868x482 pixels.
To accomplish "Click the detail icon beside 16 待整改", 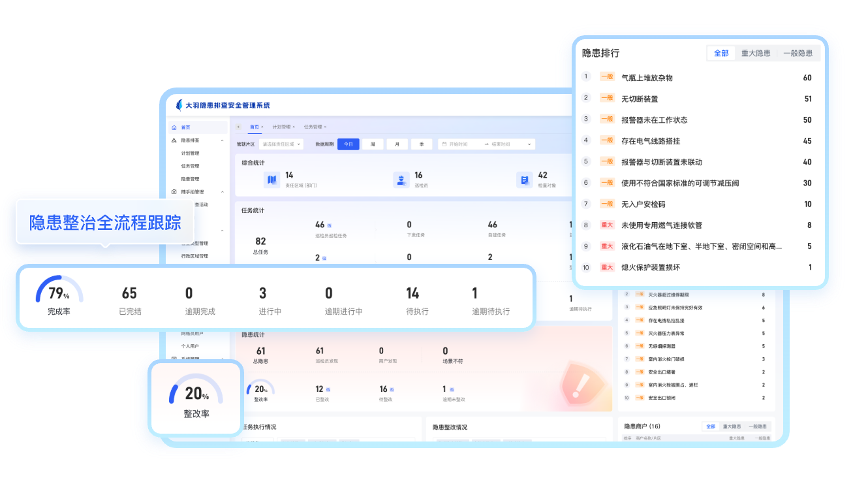I will point(392,389).
